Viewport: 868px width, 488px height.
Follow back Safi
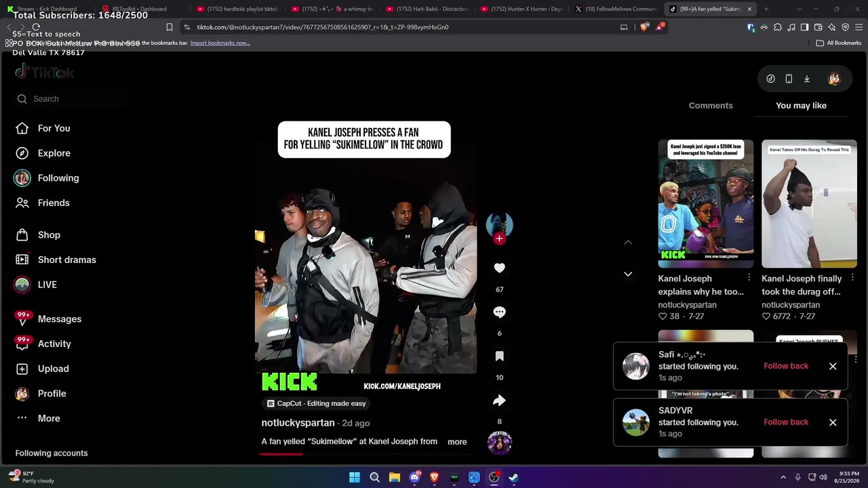(786, 366)
